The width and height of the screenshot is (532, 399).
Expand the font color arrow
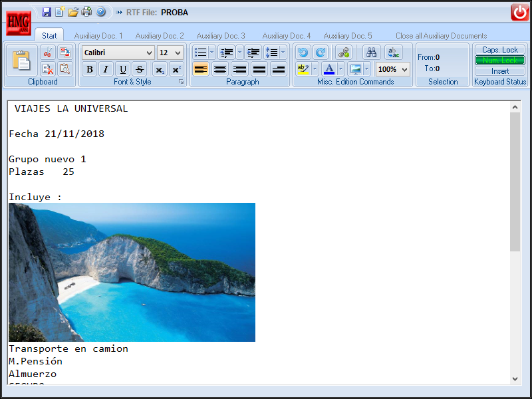click(340, 69)
